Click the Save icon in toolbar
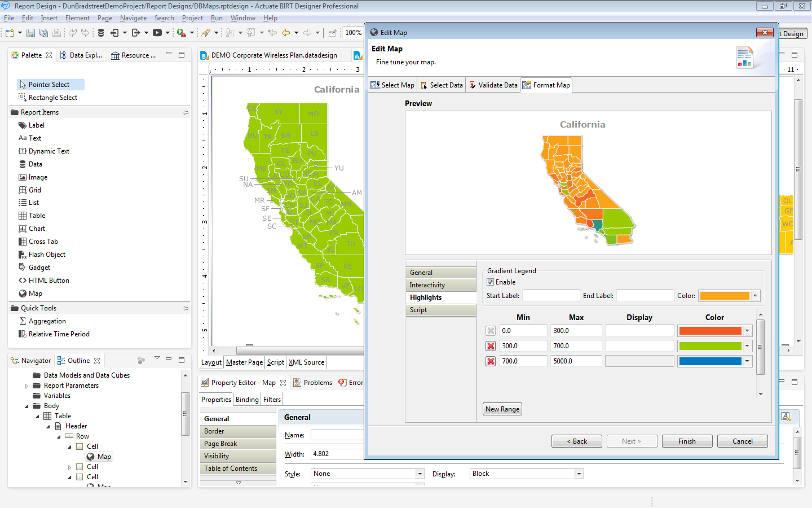This screenshot has width=812, height=508. 30,33
